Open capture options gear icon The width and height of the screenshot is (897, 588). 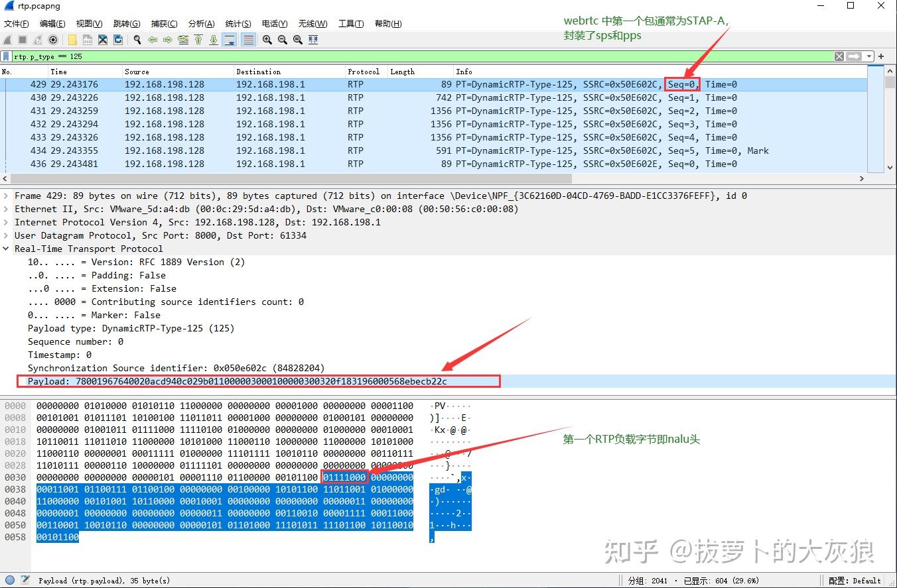point(53,40)
